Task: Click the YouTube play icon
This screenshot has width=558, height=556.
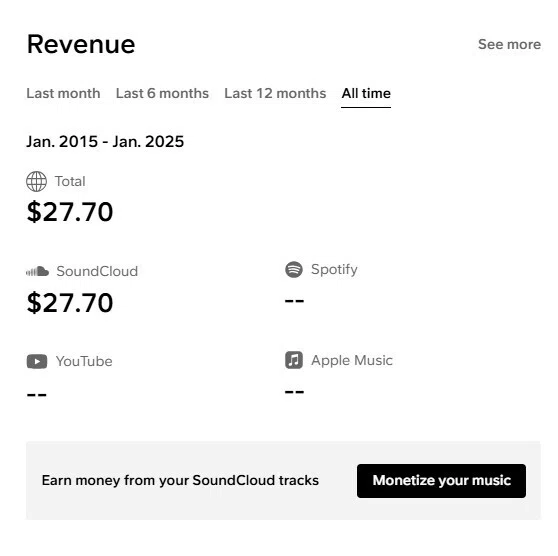Action: pyautogui.click(x=37, y=361)
